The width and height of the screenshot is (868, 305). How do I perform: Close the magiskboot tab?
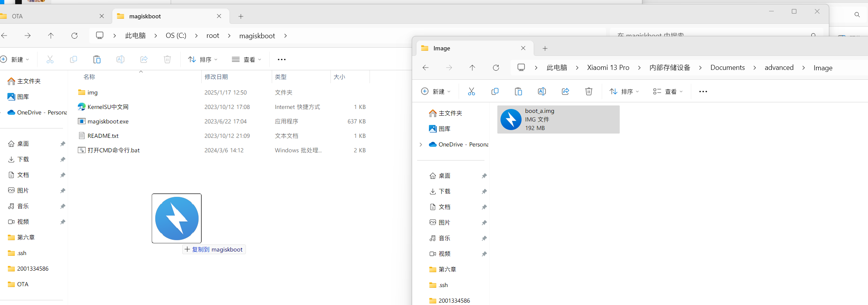219,16
